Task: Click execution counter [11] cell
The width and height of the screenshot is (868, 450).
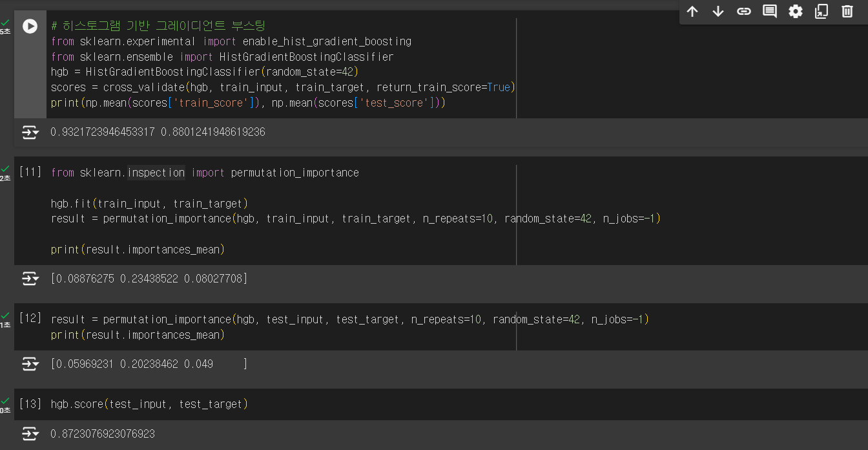Action: [30, 172]
